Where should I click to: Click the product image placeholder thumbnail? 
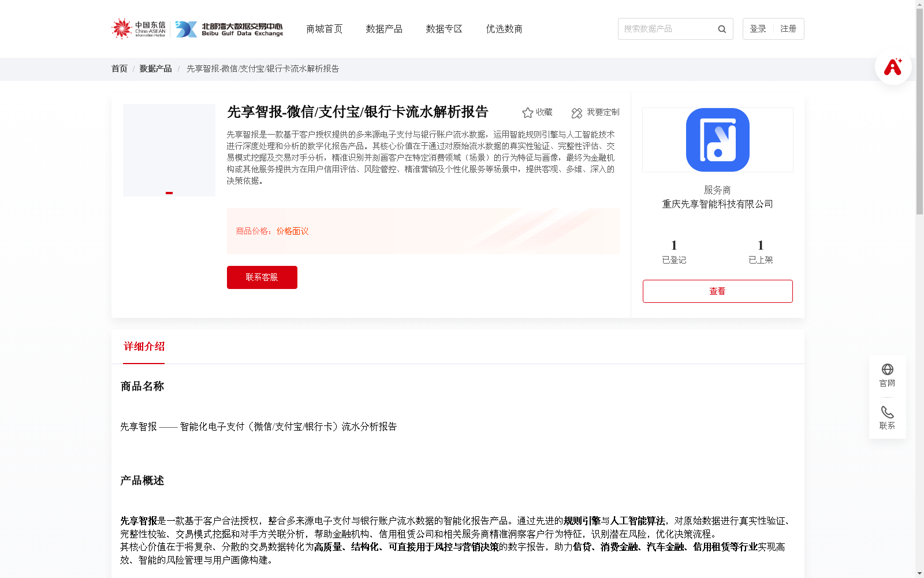coord(169,150)
